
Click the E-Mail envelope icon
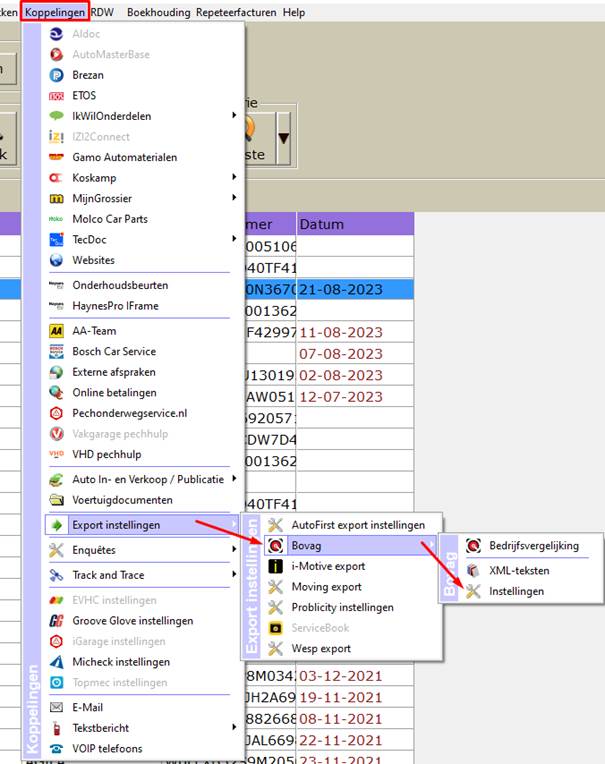(57, 707)
